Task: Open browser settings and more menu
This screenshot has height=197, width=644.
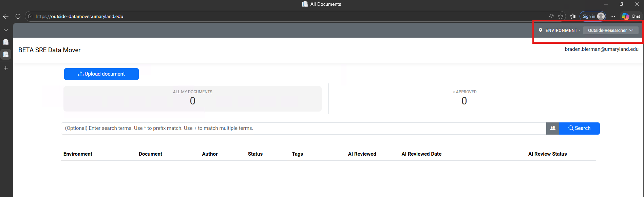Action: pyautogui.click(x=612, y=16)
